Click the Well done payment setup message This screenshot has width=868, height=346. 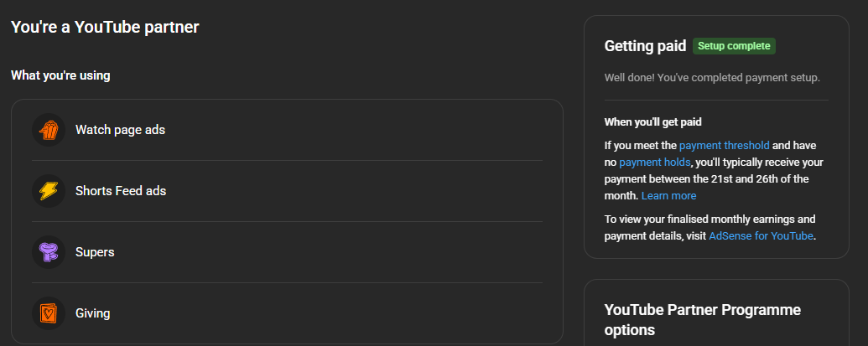[711, 77]
